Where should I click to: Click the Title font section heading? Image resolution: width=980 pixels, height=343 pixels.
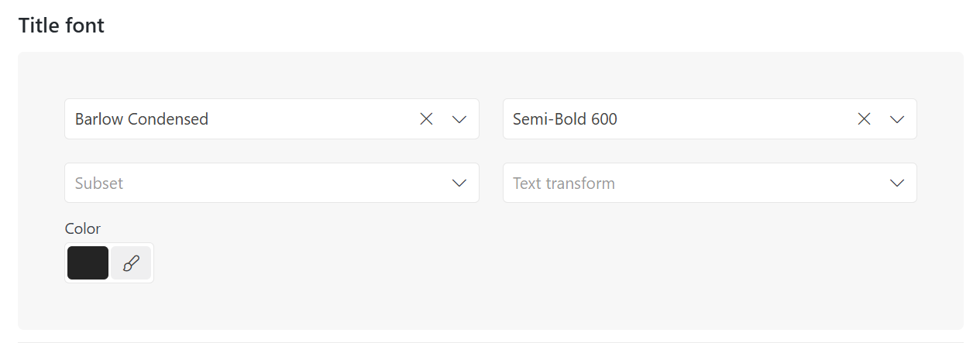coord(61,26)
